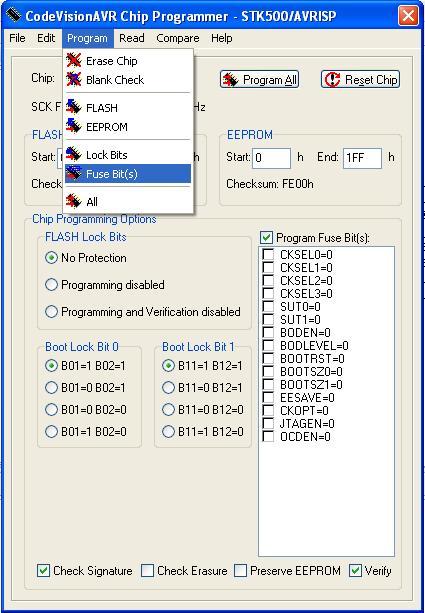Close the open Program menu
Viewport: 425px width, 613px height.
[x=87, y=38]
